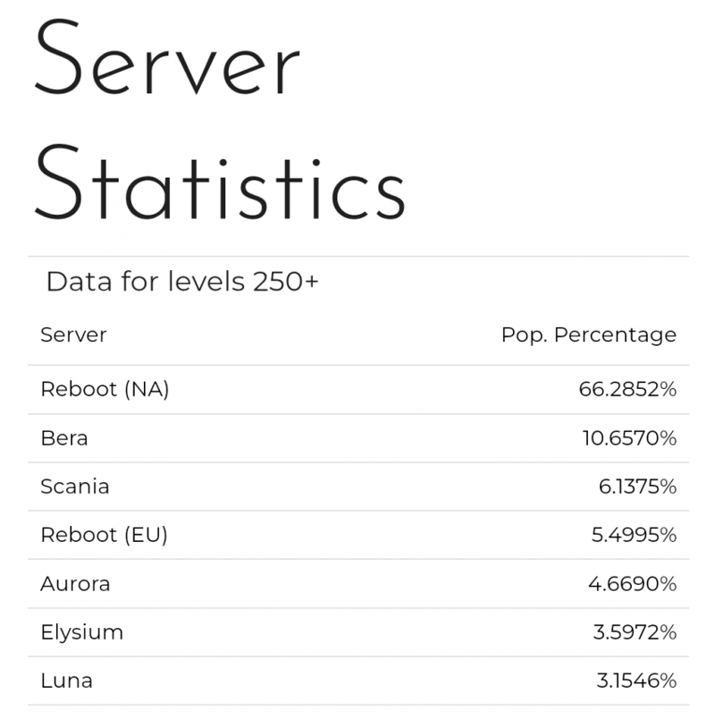Viewport: 715px width, 728px height.
Task: Click the Pop. Percentage column header
Action: coord(589,335)
